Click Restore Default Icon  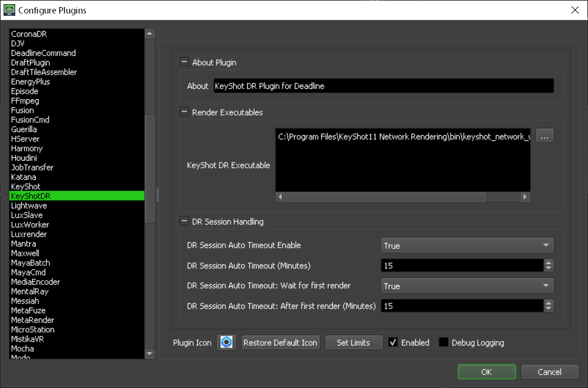(x=281, y=342)
